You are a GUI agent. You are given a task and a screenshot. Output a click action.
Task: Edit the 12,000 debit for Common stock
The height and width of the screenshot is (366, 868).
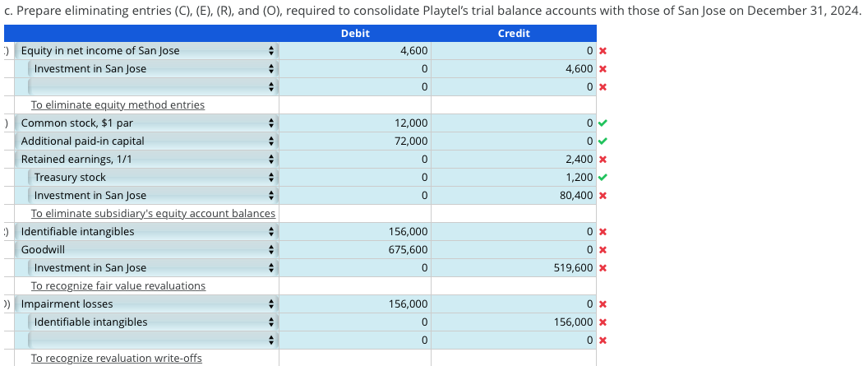click(x=355, y=123)
